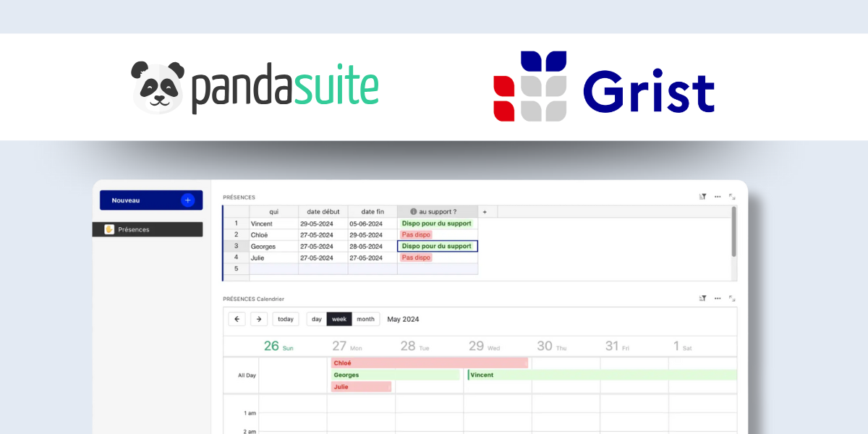Maximize the PRÉSENCES Calendrier widget
This screenshot has height=434, width=868.
[x=731, y=298]
